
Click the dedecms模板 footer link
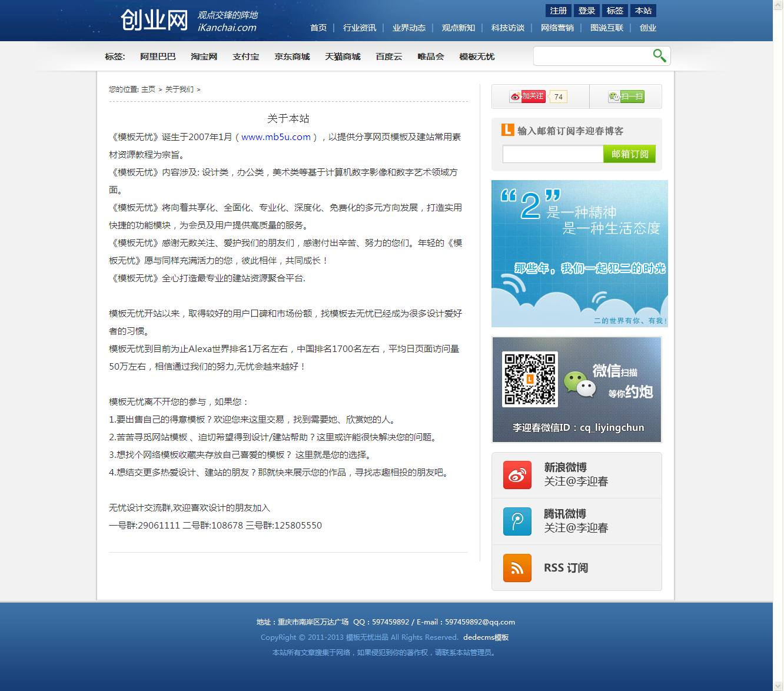click(x=486, y=637)
